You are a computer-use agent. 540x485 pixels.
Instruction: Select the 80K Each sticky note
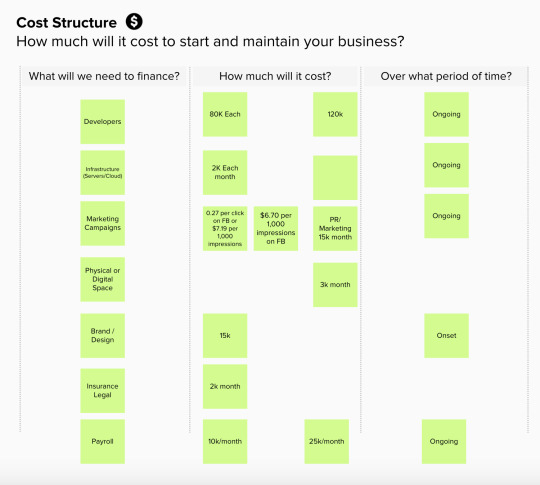(x=225, y=114)
